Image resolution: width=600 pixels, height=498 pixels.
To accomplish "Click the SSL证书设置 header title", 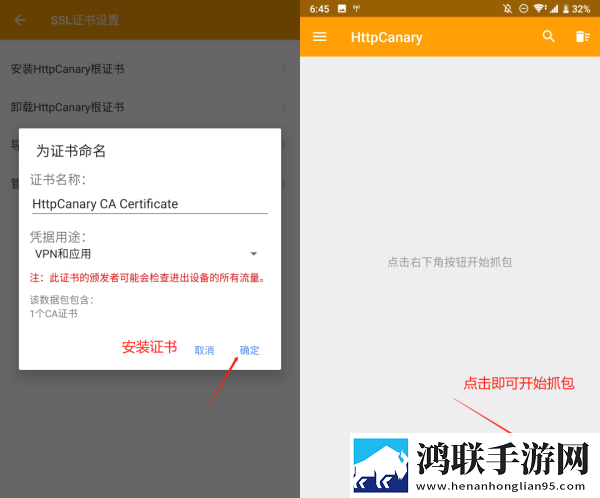I will pyautogui.click(x=85, y=20).
